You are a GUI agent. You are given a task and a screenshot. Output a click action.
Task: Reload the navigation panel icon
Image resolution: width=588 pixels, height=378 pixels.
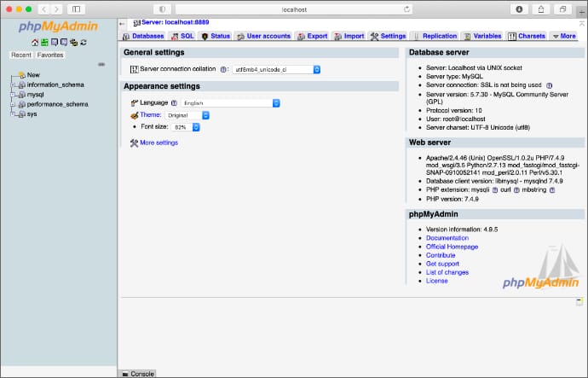tap(82, 42)
